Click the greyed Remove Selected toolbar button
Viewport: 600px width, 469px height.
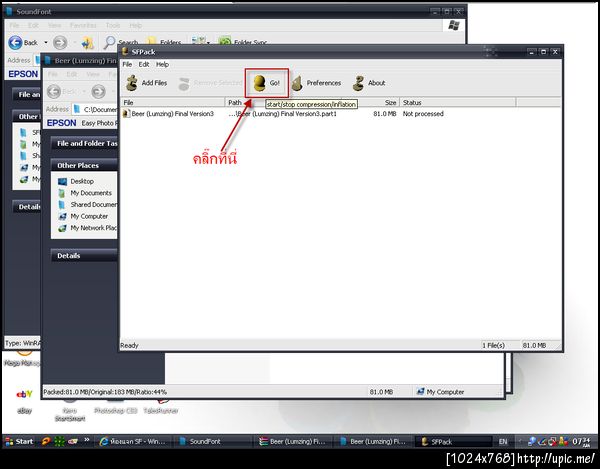[210, 83]
